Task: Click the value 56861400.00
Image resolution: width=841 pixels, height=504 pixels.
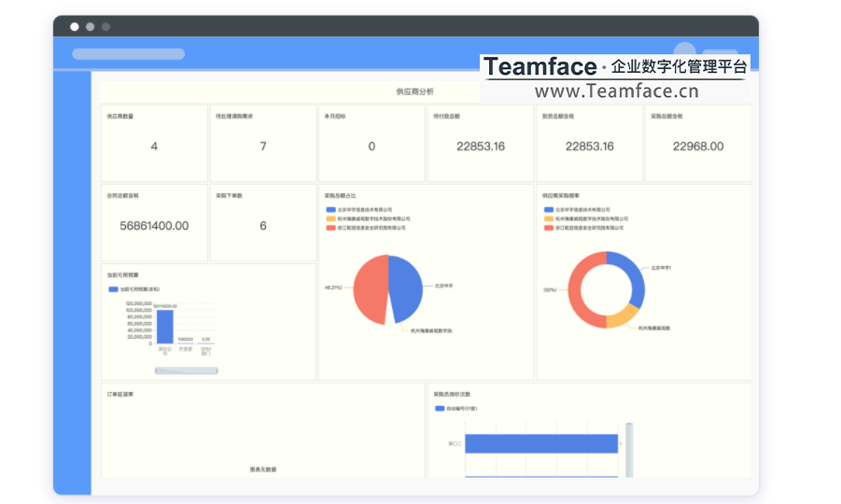Action: coord(154,226)
